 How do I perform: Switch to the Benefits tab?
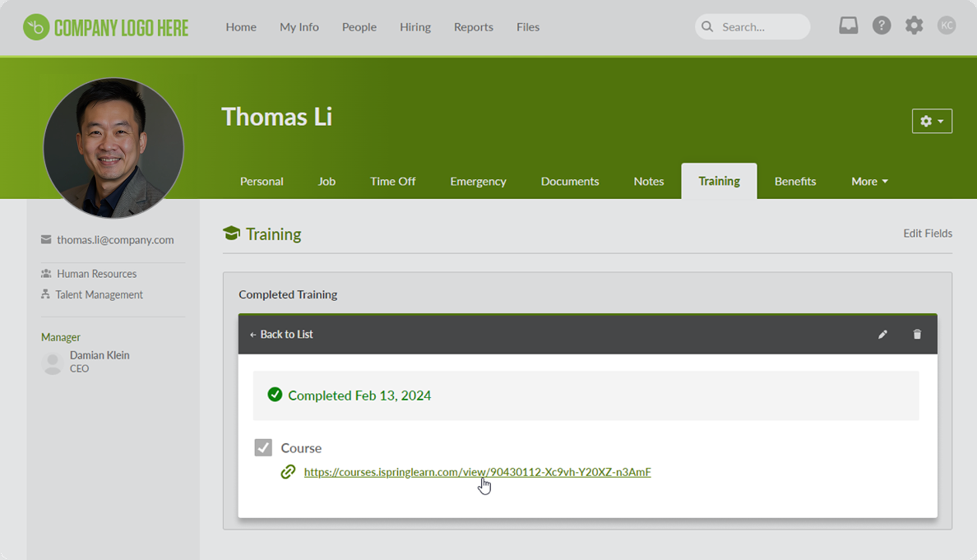794,181
